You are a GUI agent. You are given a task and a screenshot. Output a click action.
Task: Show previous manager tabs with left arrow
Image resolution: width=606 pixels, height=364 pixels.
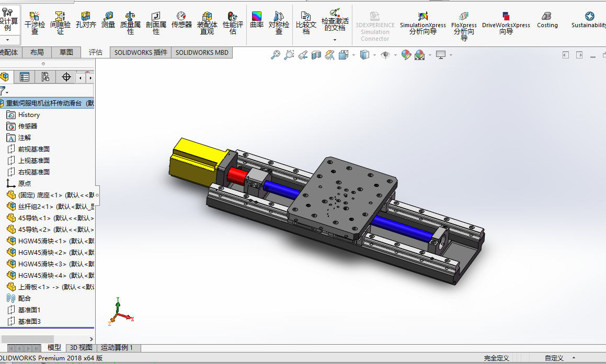[81, 78]
